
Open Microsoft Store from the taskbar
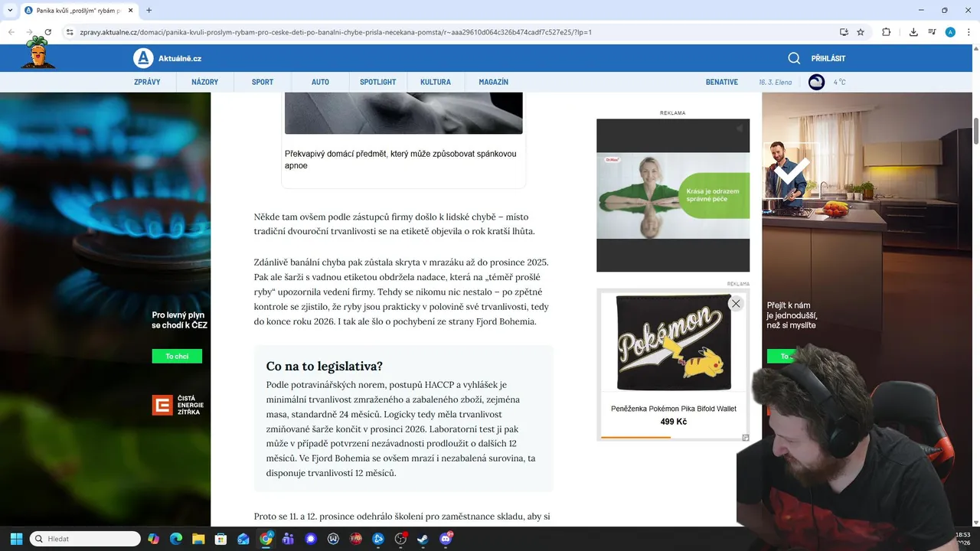(x=220, y=539)
